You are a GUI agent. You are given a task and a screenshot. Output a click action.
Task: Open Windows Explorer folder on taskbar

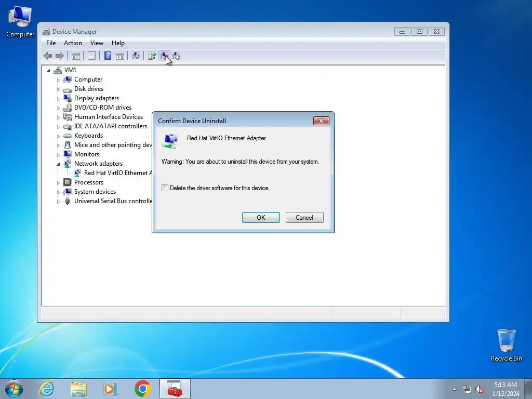78,389
